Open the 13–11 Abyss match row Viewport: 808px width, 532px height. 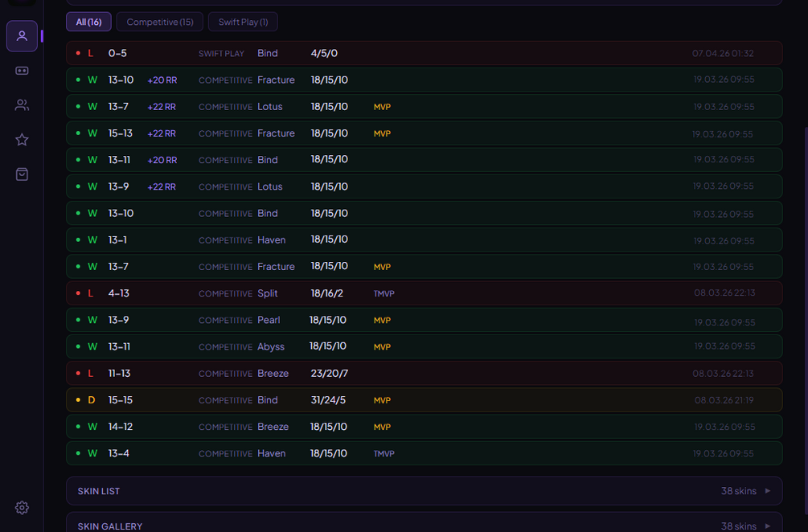[424, 346]
